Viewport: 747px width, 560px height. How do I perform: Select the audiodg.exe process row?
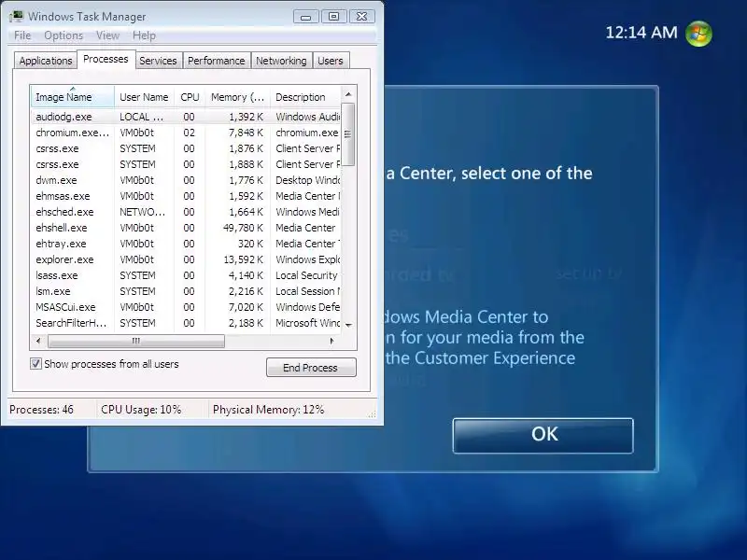click(x=186, y=117)
